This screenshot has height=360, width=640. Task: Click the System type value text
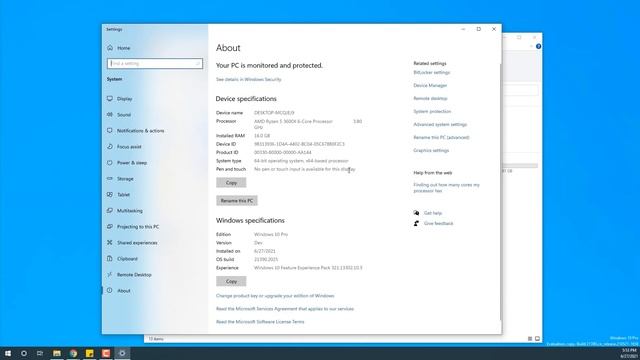[x=301, y=161]
